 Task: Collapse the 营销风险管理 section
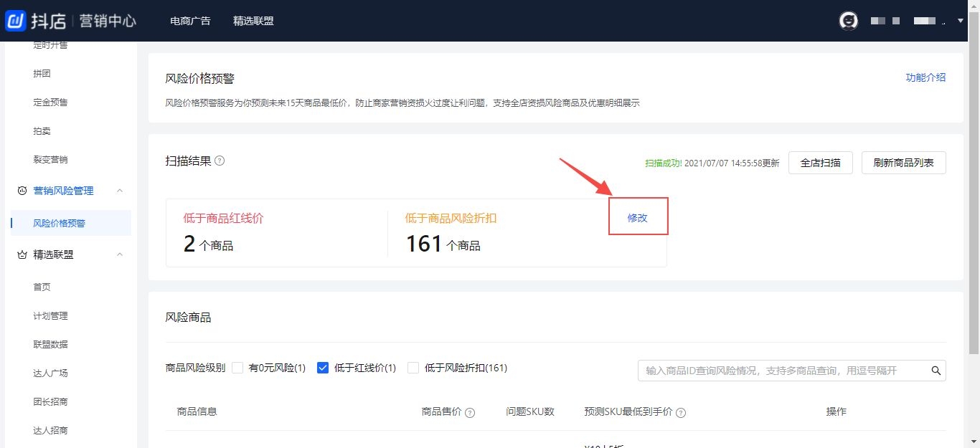[x=120, y=191]
